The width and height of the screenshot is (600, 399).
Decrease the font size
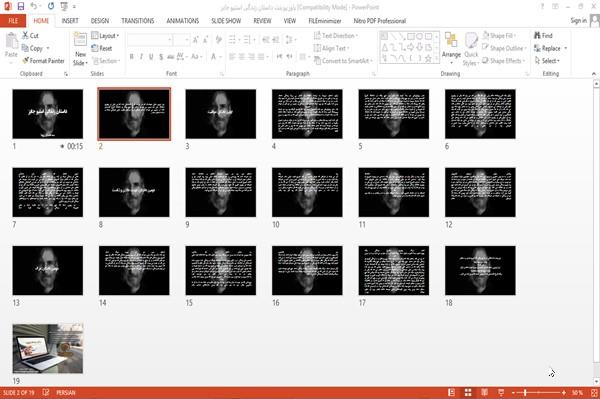(x=205, y=39)
